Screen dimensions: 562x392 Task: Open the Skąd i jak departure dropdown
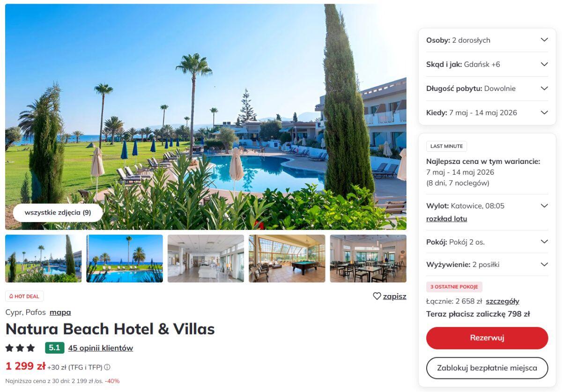click(x=487, y=64)
